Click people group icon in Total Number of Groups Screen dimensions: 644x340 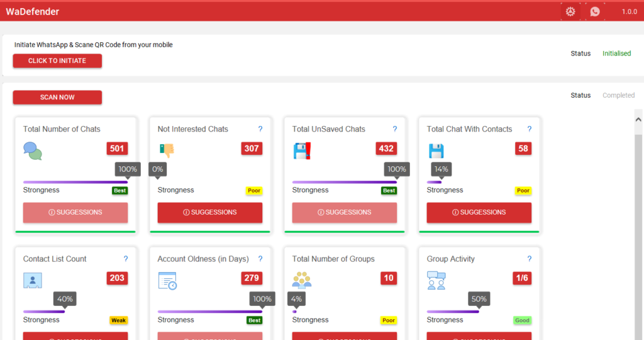tap(302, 280)
